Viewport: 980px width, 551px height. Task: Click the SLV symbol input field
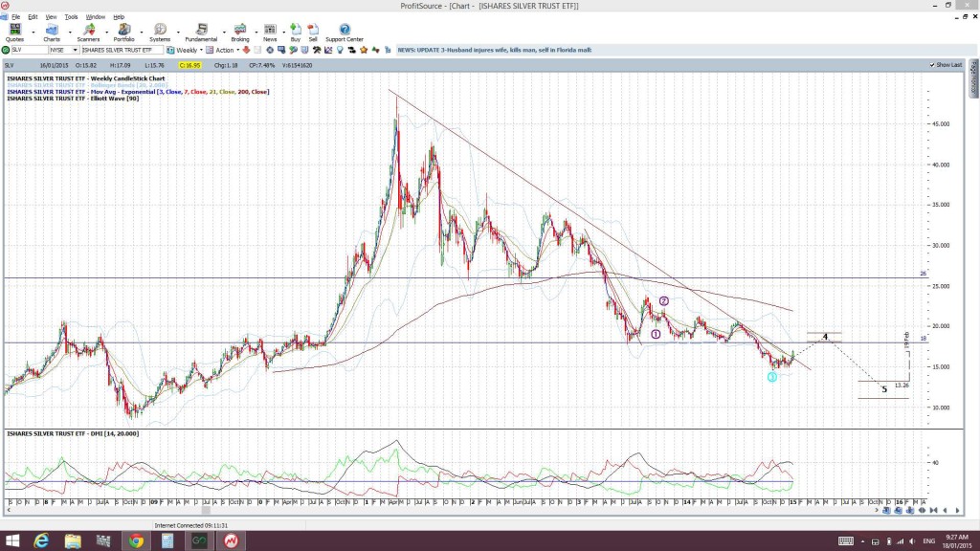click(x=30, y=50)
